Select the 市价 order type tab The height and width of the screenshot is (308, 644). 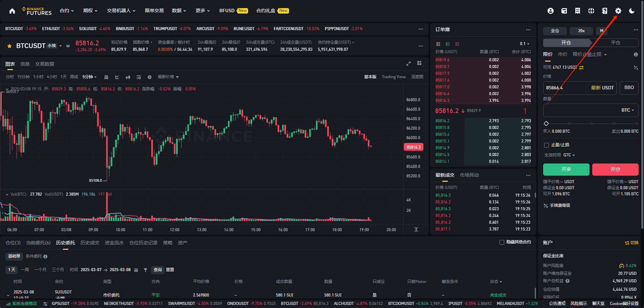point(562,54)
